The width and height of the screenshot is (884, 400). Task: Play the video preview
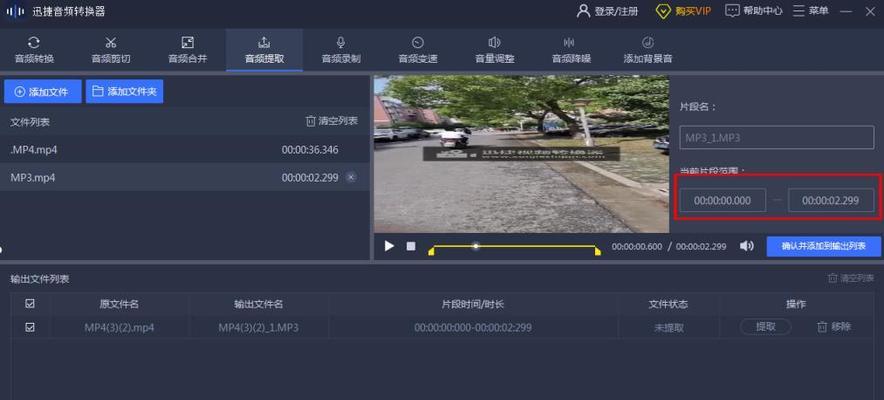point(389,246)
